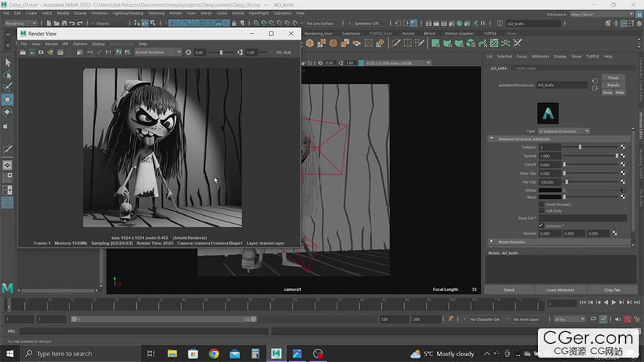Click the Far Clip value field
Screen dimensions: 644x362
(x=550, y=182)
